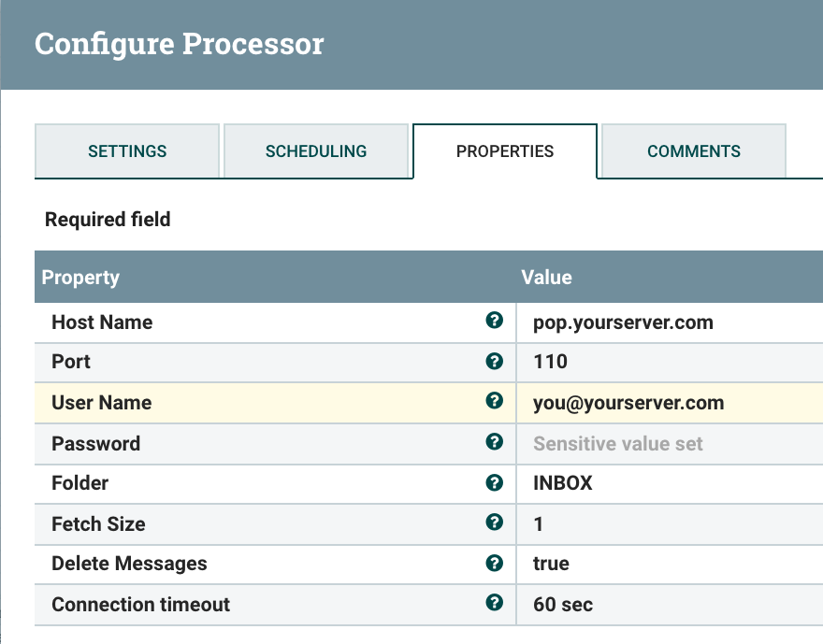This screenshot has width=823, height=644.
Task: Click the Password help icon
Action: coord(495,442)
